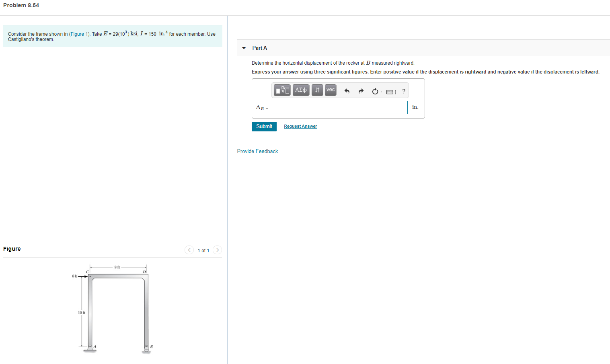Open the math templates palette icon
The width and height of the screenshot is (610, 364).
[282, 90]
